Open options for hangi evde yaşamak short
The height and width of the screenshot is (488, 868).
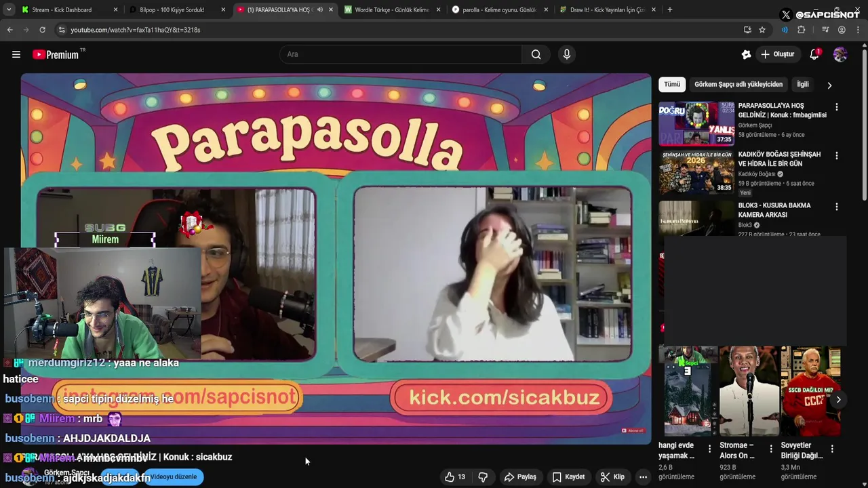709,449
